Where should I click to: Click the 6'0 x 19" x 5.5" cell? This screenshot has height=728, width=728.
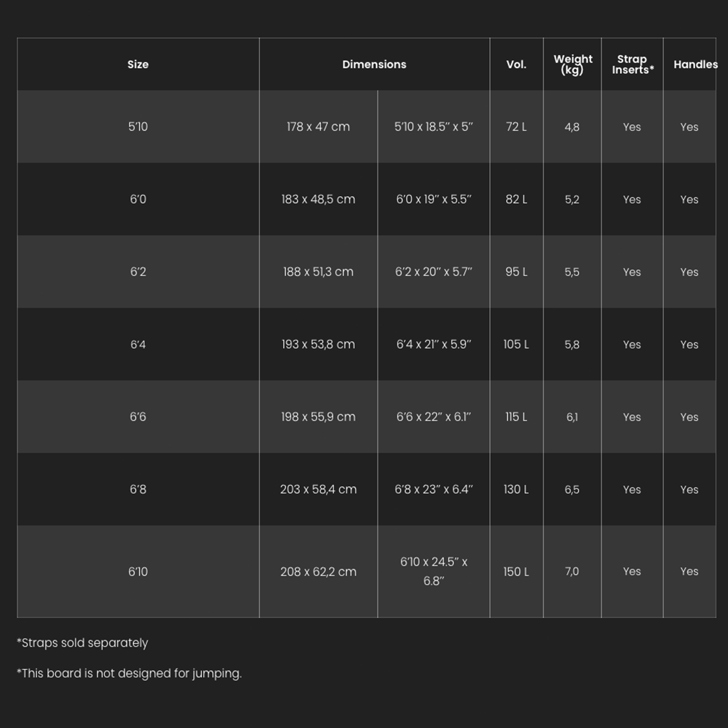[433, 199]
